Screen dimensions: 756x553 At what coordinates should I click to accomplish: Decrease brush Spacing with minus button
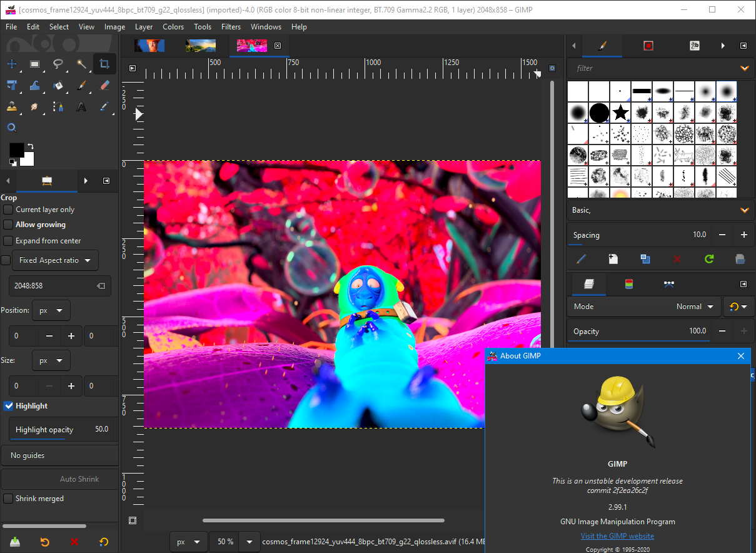tap(722, 235)
